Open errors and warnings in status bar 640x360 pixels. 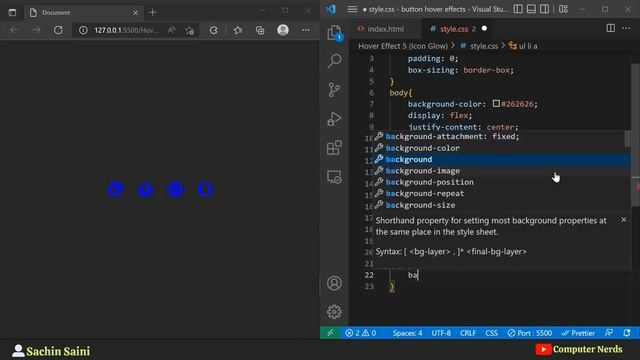pyautogui.click(x=360, y=333)
